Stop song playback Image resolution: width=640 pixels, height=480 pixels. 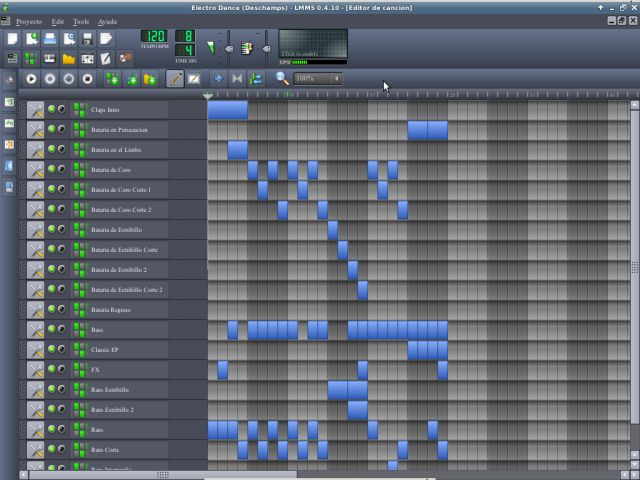(x=87, y=79)
